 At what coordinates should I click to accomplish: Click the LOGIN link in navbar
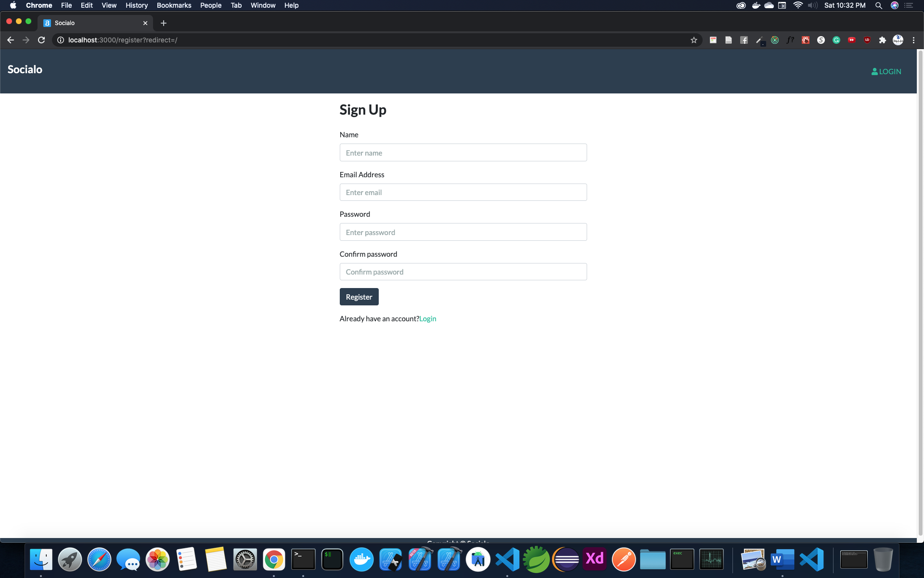(x=886, y=71)
